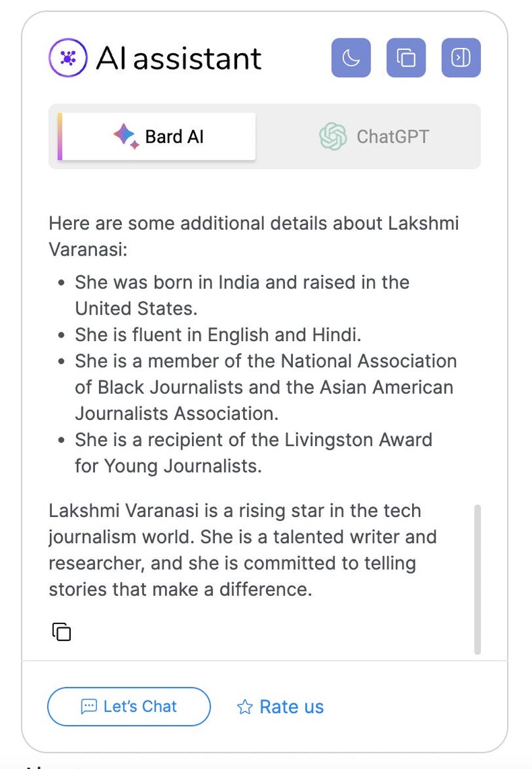Click the AI assistant title text
Screen dimensions: 532x769
[x=179, y=58]
